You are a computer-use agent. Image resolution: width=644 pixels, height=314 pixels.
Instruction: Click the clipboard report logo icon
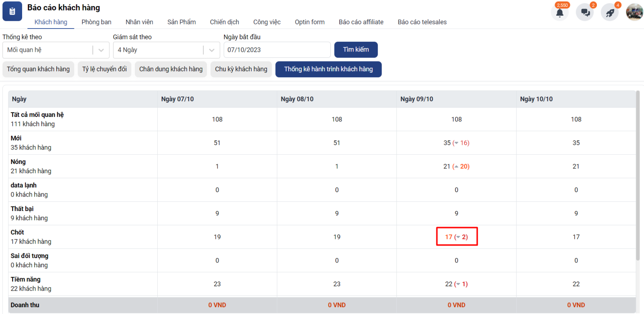click(x=12, y=11)
